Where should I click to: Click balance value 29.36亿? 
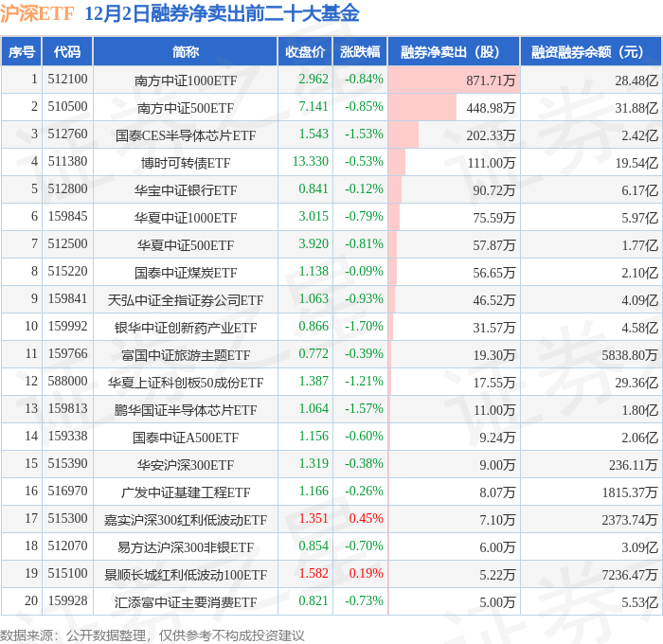(636, 383)
